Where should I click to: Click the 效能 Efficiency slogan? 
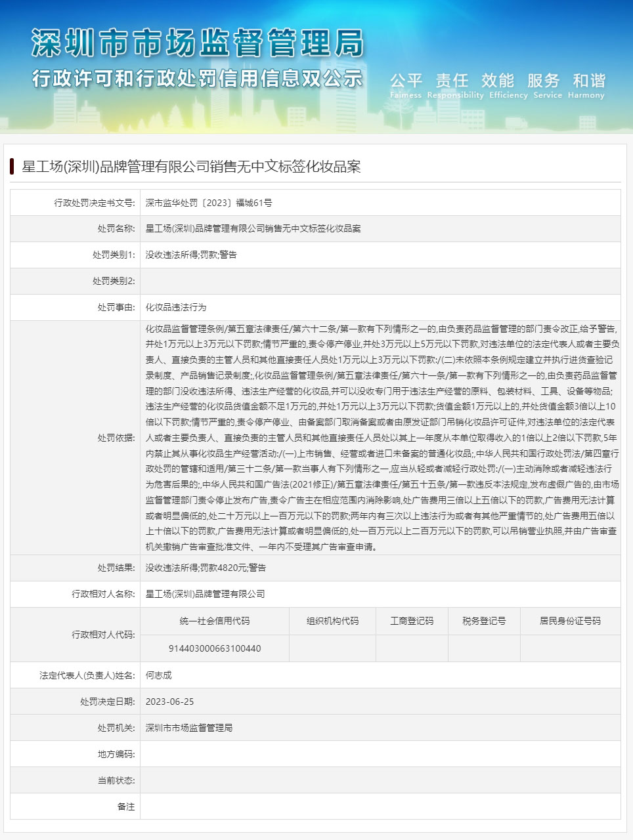508,85
